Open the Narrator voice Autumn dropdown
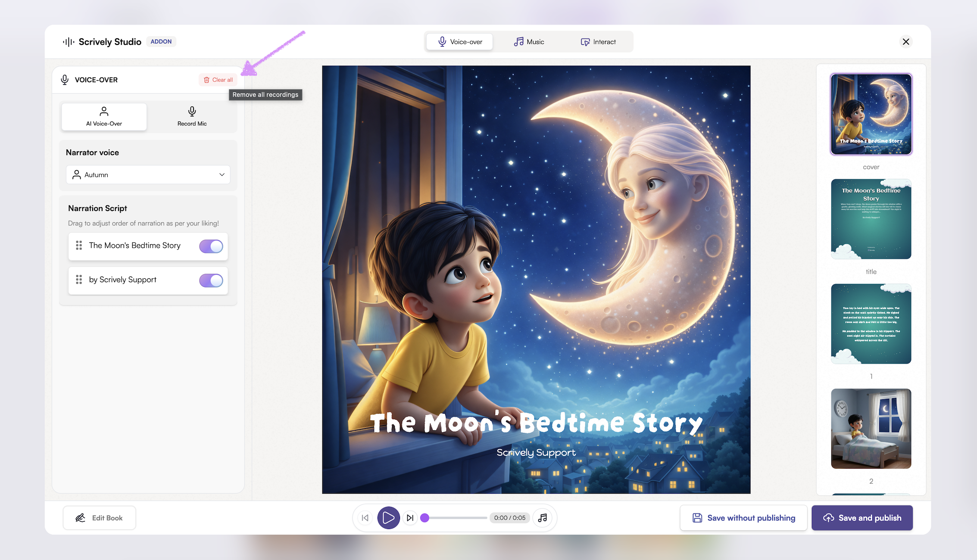The image size is (977, 560). (x=148, y=175)
